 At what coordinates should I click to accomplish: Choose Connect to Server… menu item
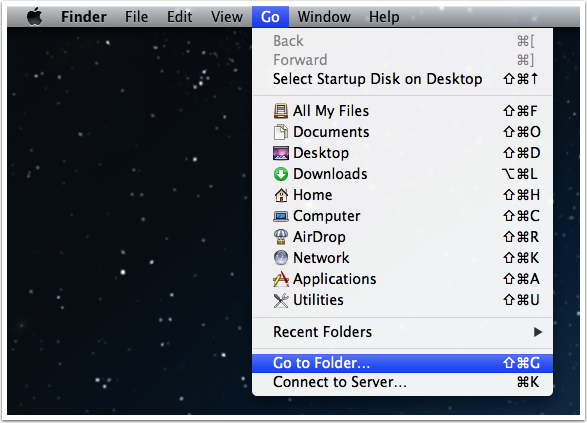[x=402, y=382]
